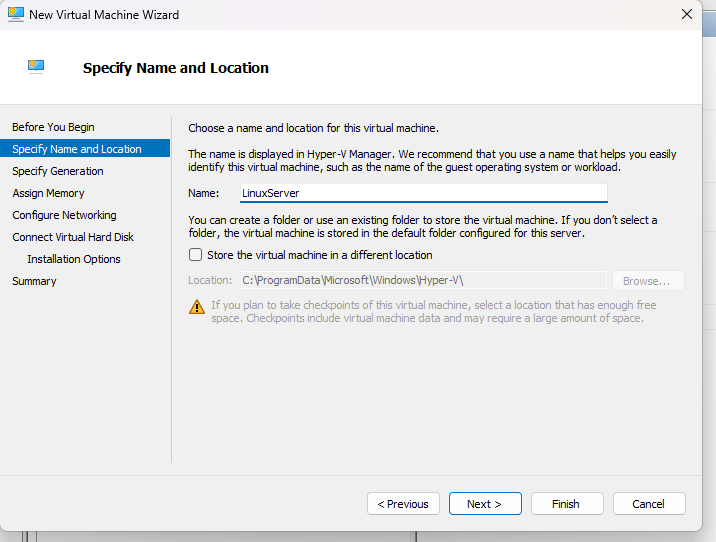Click the virtual machine icon in the header
716x542 pixels.
(x=37, y=67)
